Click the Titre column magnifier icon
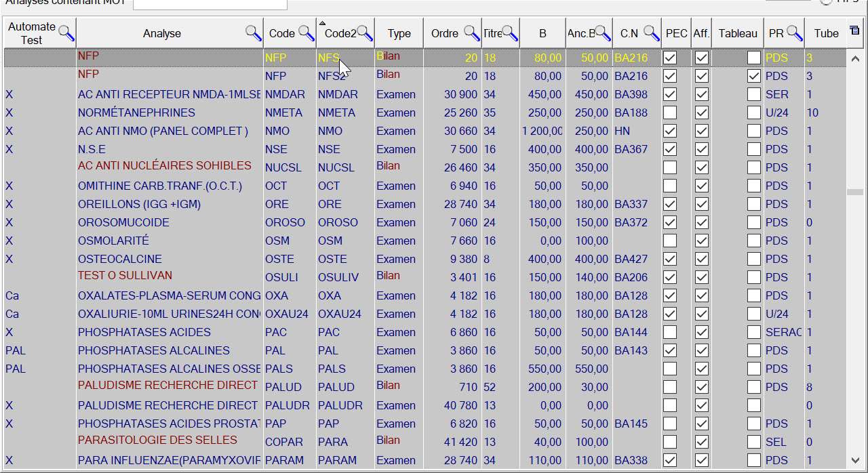 (510, 33)
